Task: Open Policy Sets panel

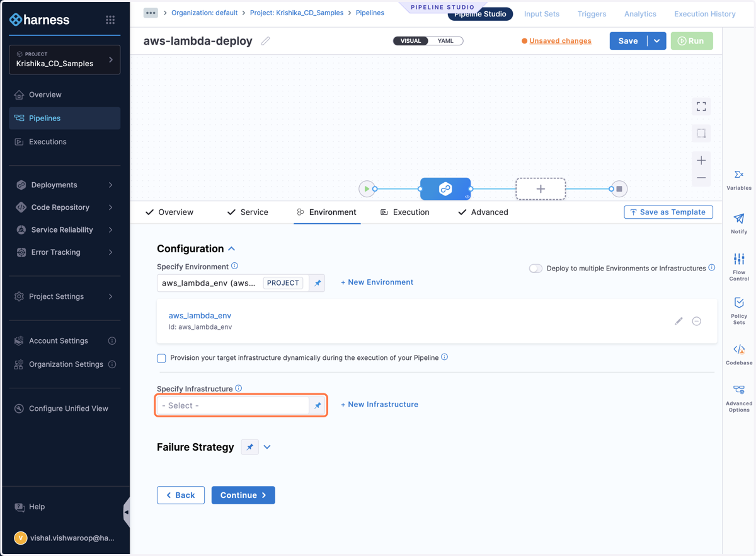Action: coord(739,311)
